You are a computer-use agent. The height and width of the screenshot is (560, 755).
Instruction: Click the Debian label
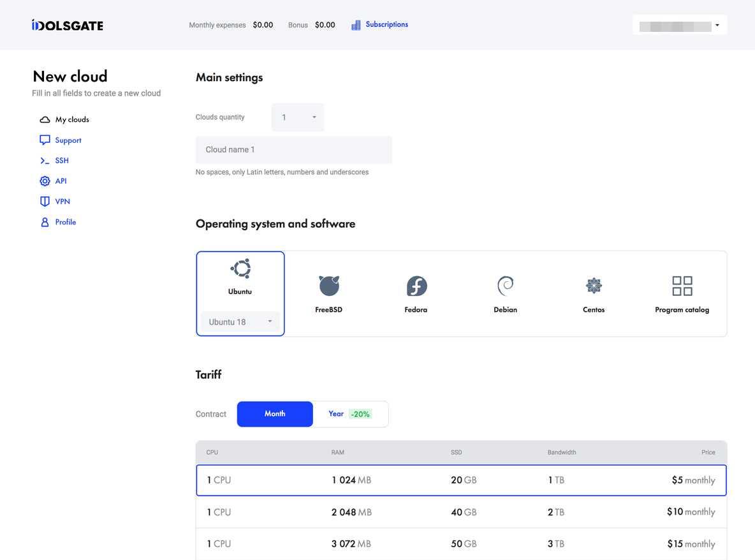(x=506, y=309)
